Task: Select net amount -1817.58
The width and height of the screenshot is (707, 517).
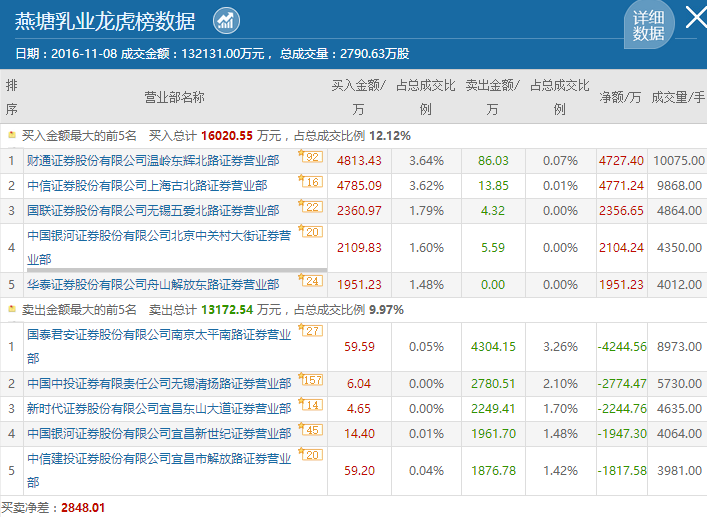Action: coord(622,471)
